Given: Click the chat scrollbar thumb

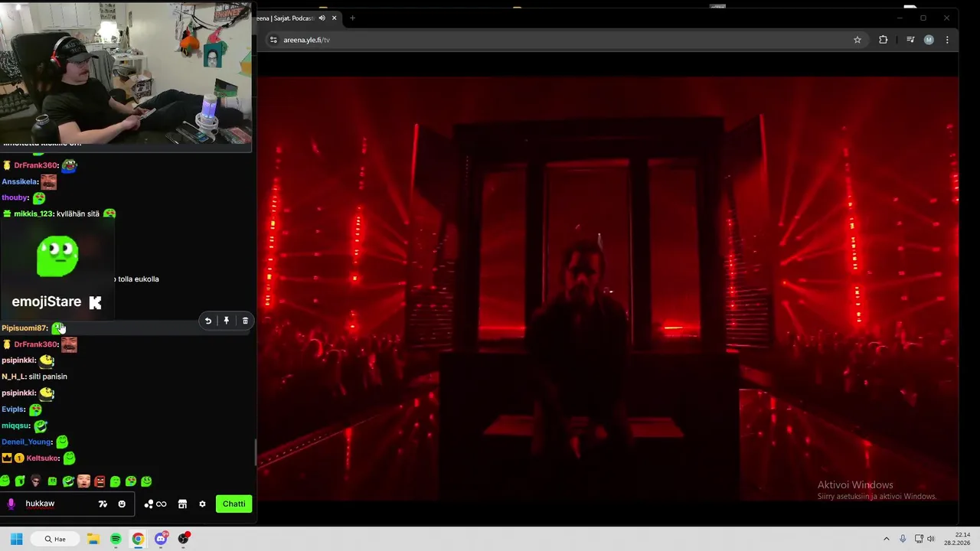Looking at the screenshot, I should [255, 452].
